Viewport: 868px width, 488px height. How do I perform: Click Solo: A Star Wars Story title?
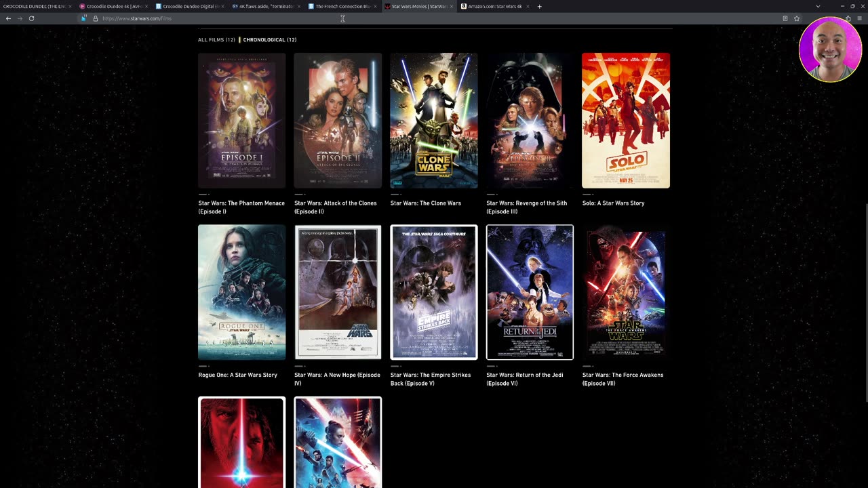pos(614,203)
